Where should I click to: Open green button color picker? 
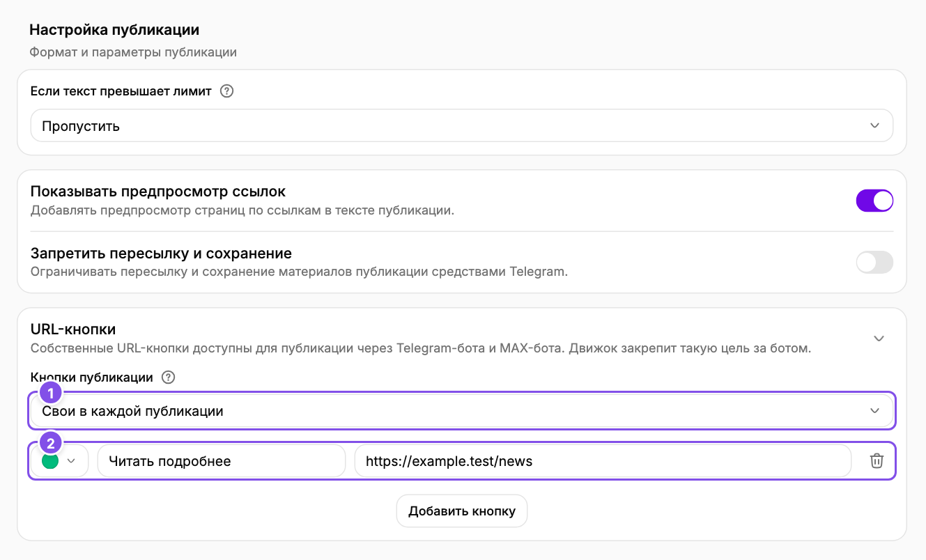tap(59, 461)
